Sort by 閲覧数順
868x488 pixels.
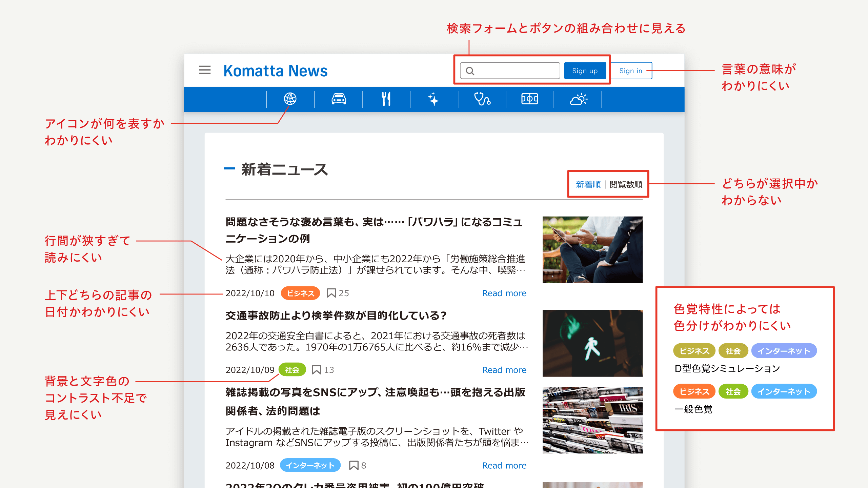pyautogui.click(x=626, y=184)
